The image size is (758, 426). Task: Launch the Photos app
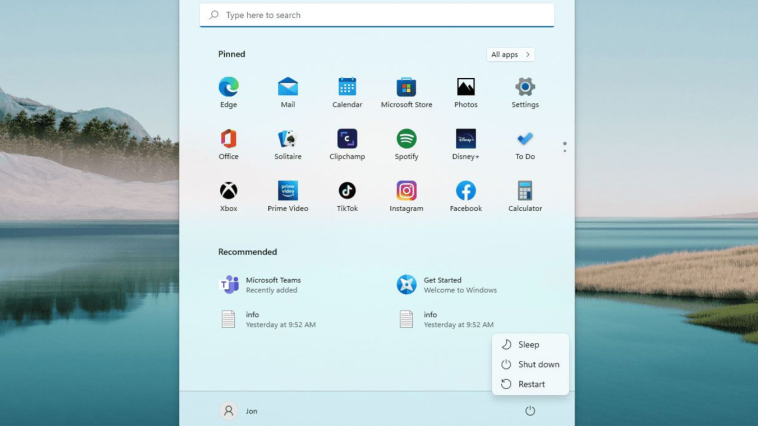point(466,92)
